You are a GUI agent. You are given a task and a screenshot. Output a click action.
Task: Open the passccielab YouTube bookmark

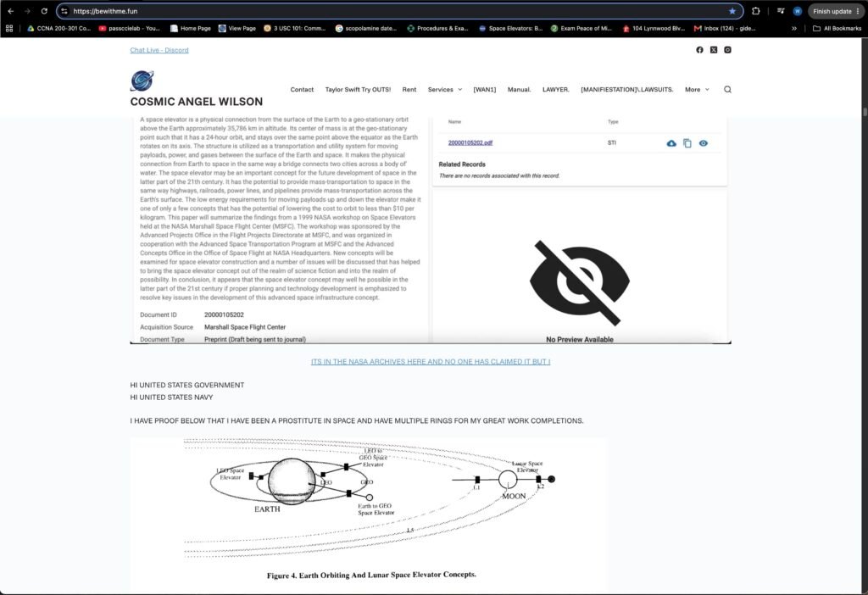(130, 28)
